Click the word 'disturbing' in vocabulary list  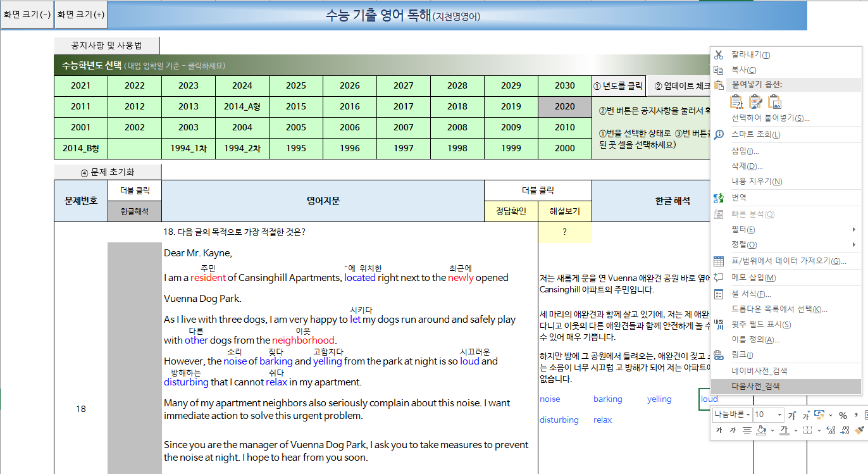pos(559,420)
